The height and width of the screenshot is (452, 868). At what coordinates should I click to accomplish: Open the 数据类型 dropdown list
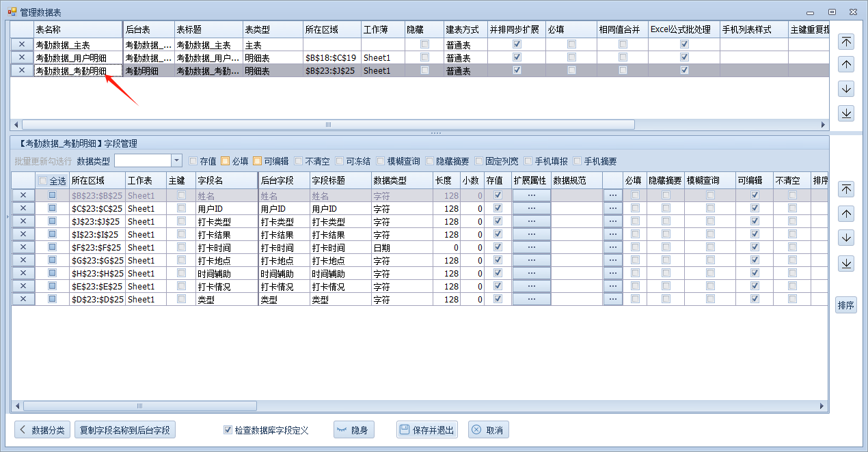[176, 160]
